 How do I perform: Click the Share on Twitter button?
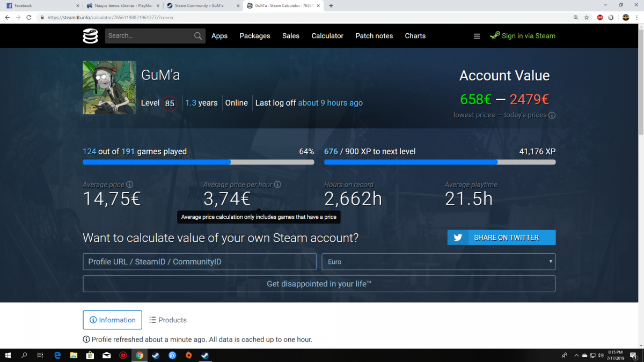click(x=501, y=238)
